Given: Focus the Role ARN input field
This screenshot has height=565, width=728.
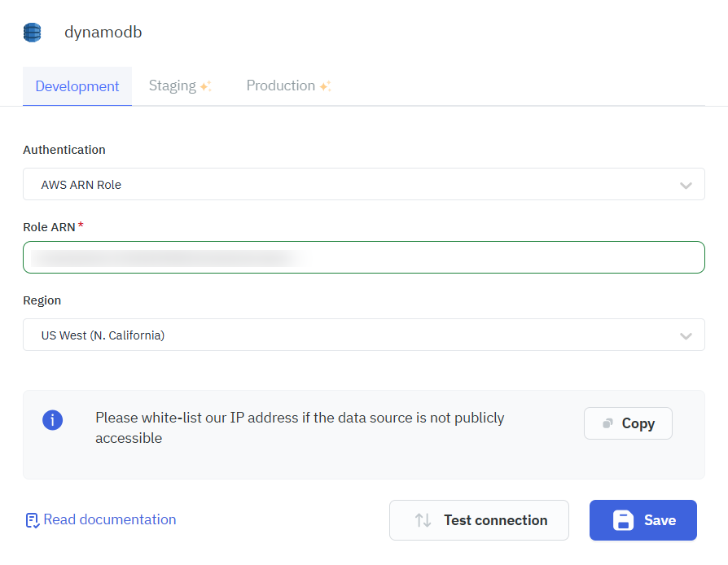Looking at the screenshot, I should [x=364, y=257].
